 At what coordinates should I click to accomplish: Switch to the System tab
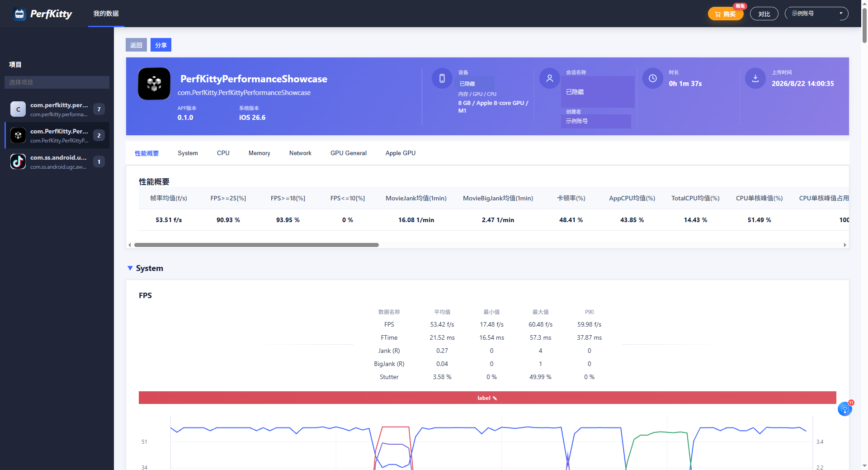[188, 153]
